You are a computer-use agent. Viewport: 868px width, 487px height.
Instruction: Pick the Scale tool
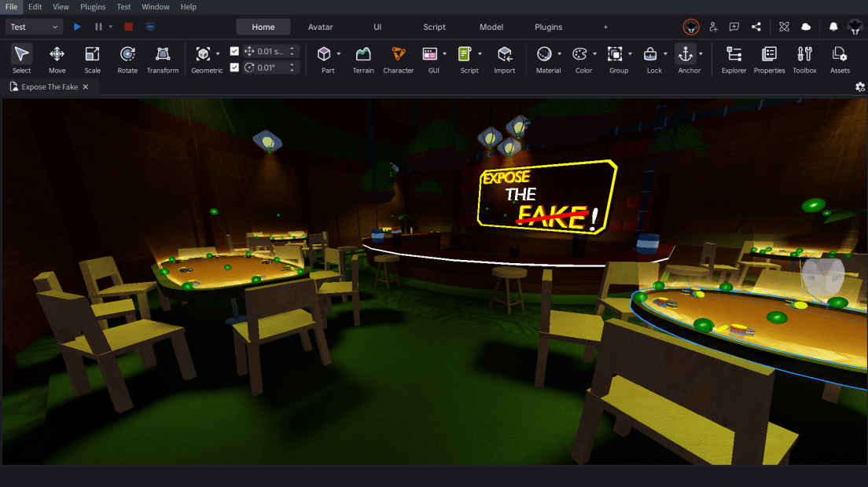pos(93,59)
